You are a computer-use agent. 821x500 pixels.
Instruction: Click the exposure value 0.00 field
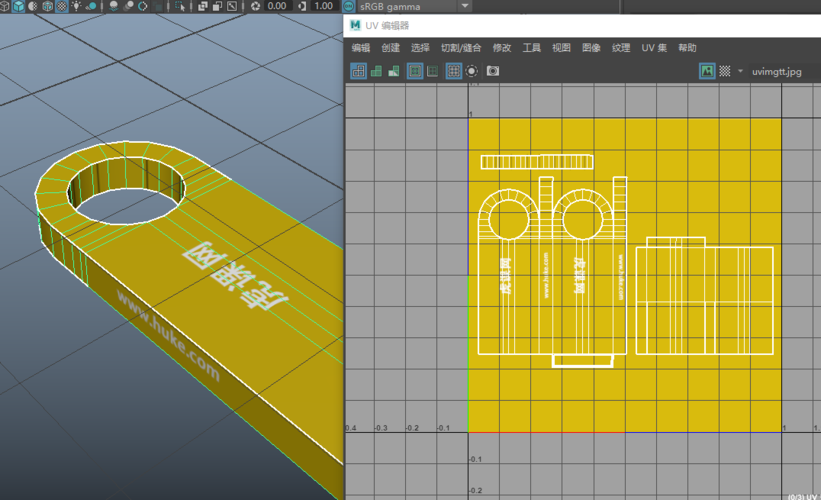(276, 6)
